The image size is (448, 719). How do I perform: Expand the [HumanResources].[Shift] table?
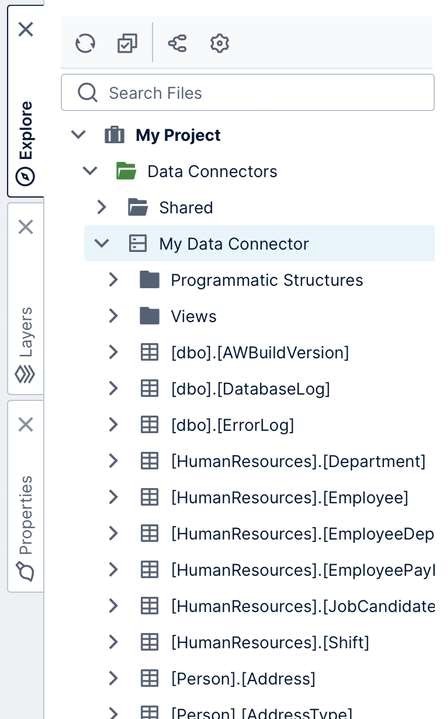click(x=113, y=642)
